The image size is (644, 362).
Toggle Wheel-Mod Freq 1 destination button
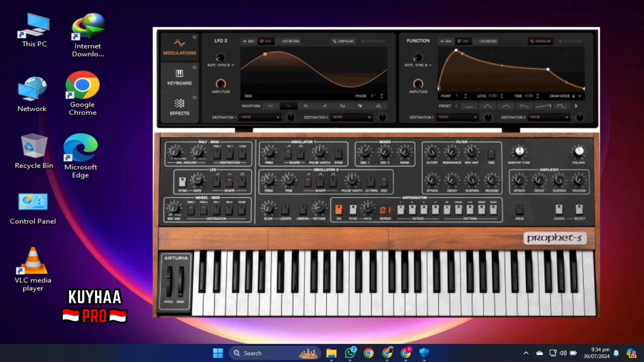[191, 210]
